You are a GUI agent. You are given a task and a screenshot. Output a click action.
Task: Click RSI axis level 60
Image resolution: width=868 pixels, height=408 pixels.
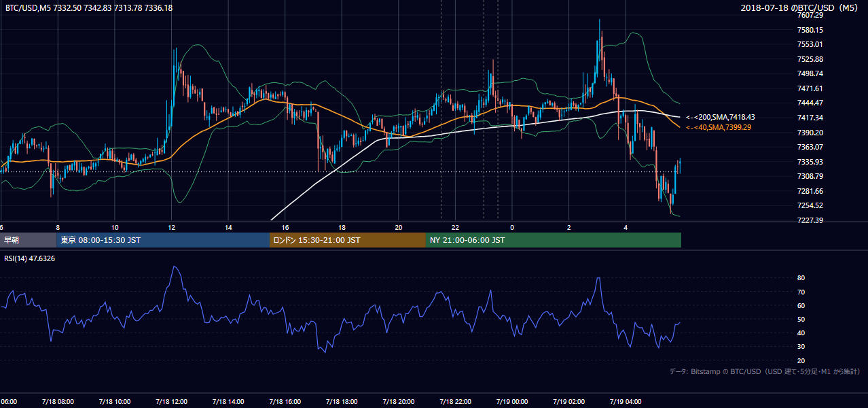tap(801, 305)
